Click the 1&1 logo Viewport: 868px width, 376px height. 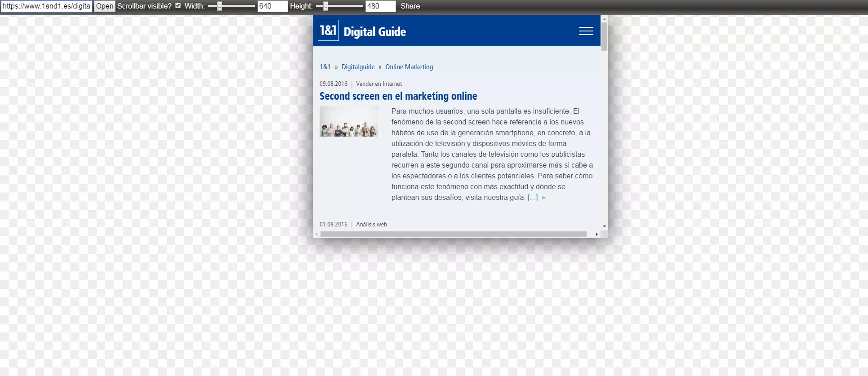pos(328,31)
